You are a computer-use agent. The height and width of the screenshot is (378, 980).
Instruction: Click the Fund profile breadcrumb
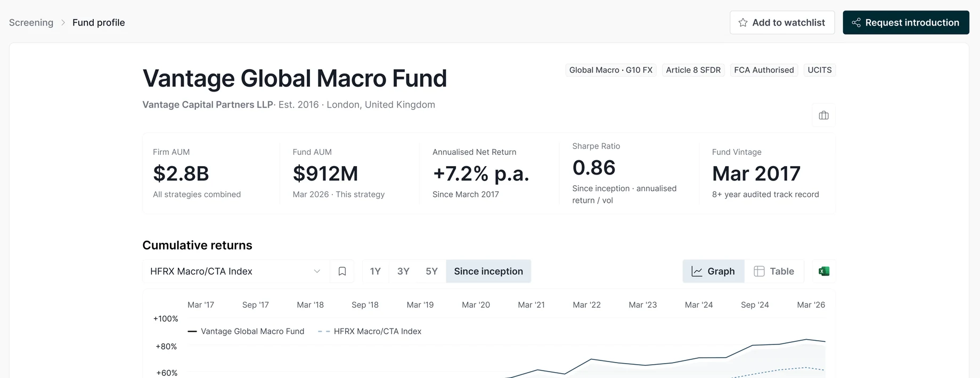99,22
